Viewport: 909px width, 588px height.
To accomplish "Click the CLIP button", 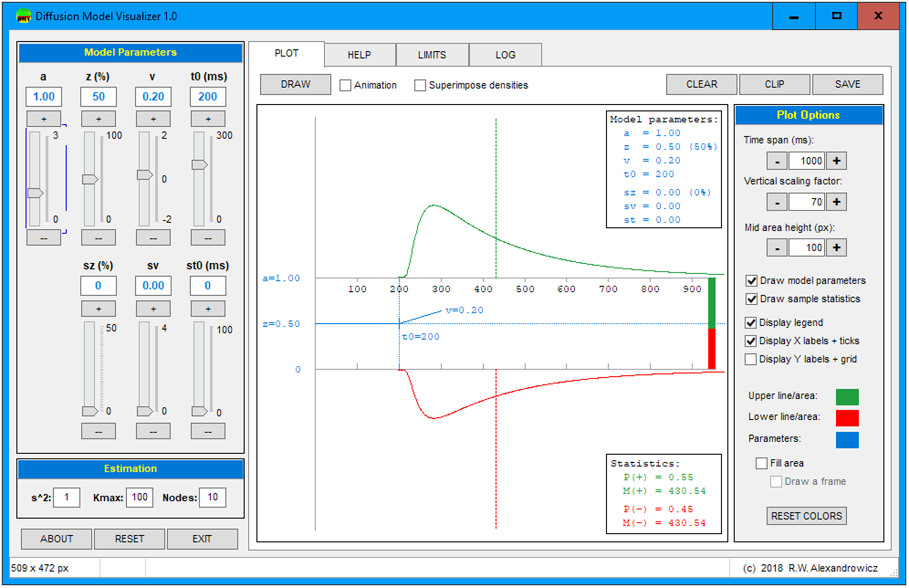I will point(775,84).
